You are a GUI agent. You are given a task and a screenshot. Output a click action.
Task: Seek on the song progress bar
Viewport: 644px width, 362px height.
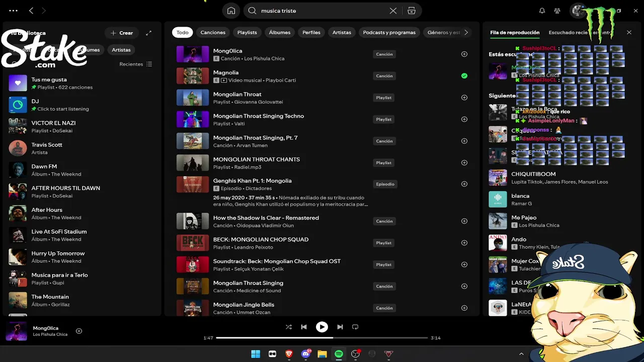322,338
